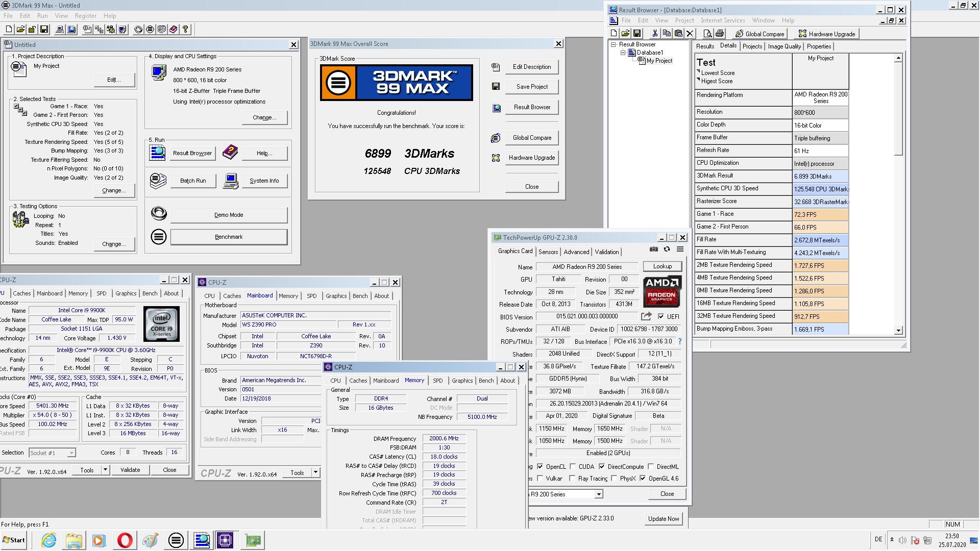Click the Update Now button in GPU-Z

coord(664,518)
